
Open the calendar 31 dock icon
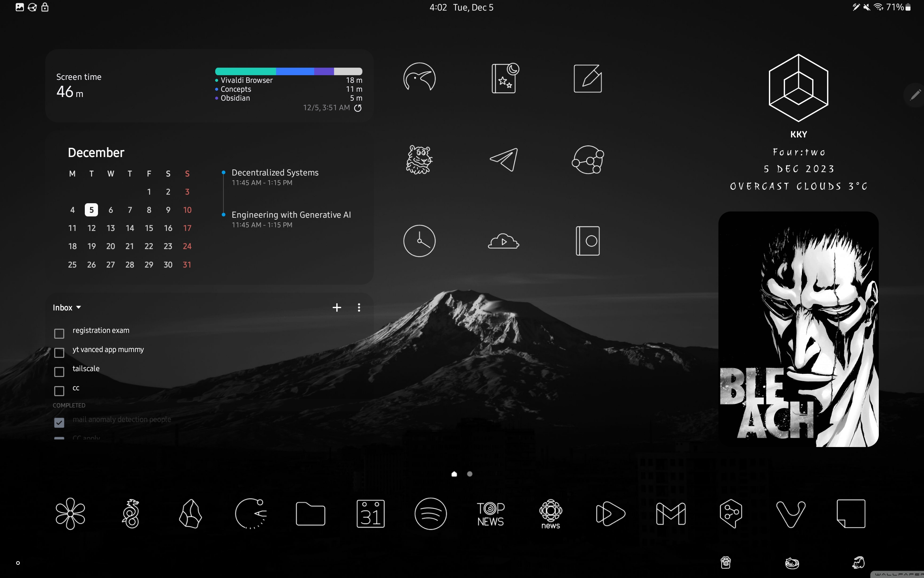pyautogui.click(x=371, y=513)
